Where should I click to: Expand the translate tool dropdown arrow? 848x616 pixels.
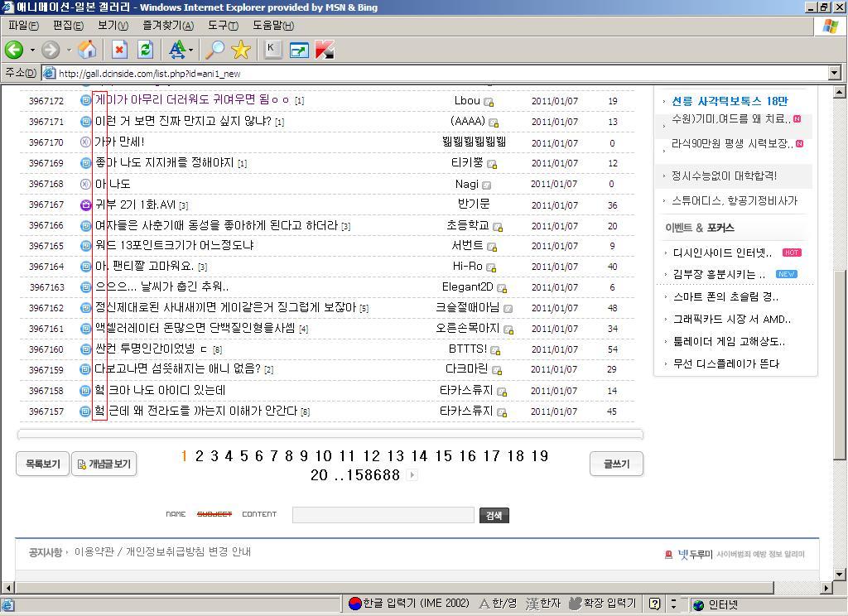[x=190, y=51]
